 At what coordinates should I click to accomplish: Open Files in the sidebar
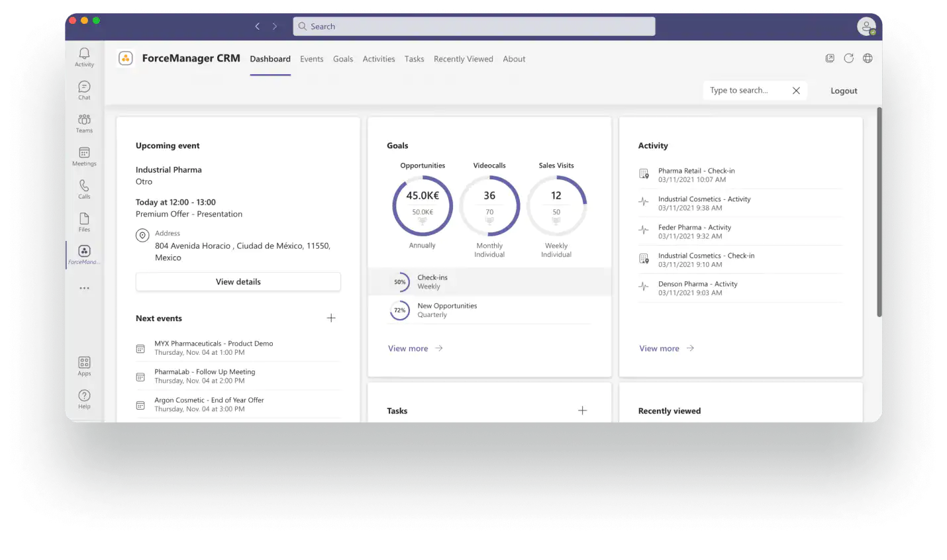pyautogui.click(x=84, y=222)
